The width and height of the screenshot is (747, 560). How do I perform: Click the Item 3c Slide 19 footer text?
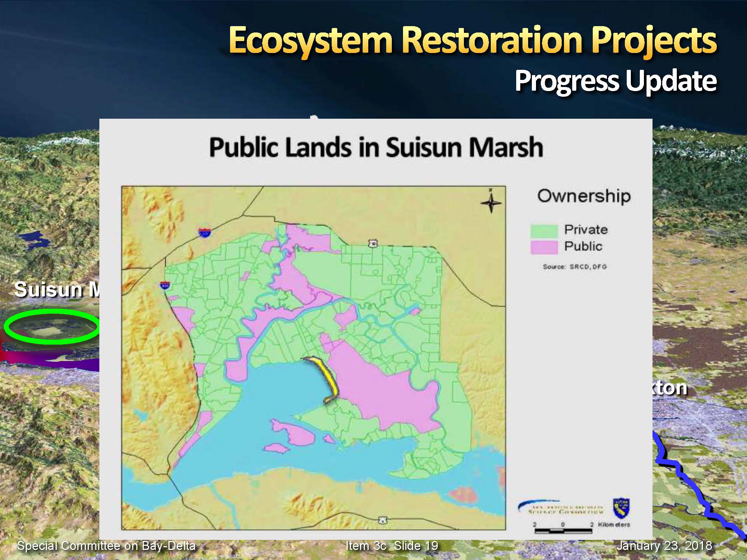coord(391,546)
